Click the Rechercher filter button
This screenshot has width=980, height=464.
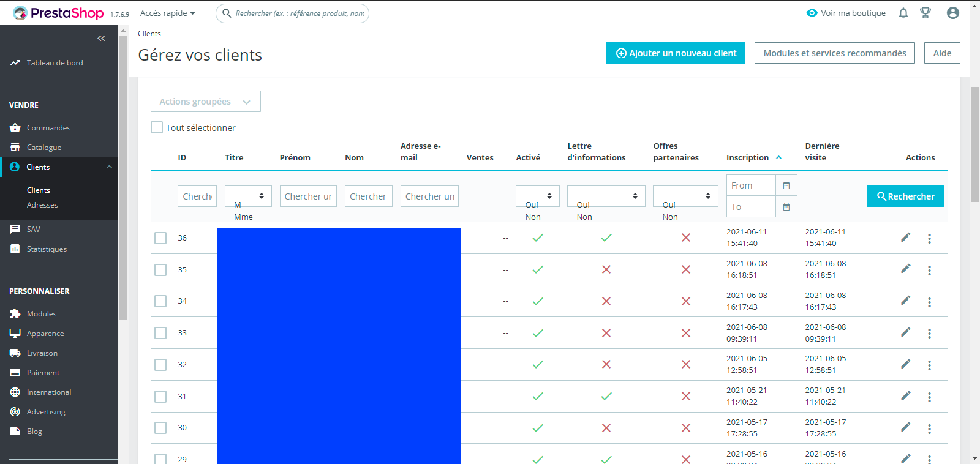pyautogui.click(x=905, y=196)
